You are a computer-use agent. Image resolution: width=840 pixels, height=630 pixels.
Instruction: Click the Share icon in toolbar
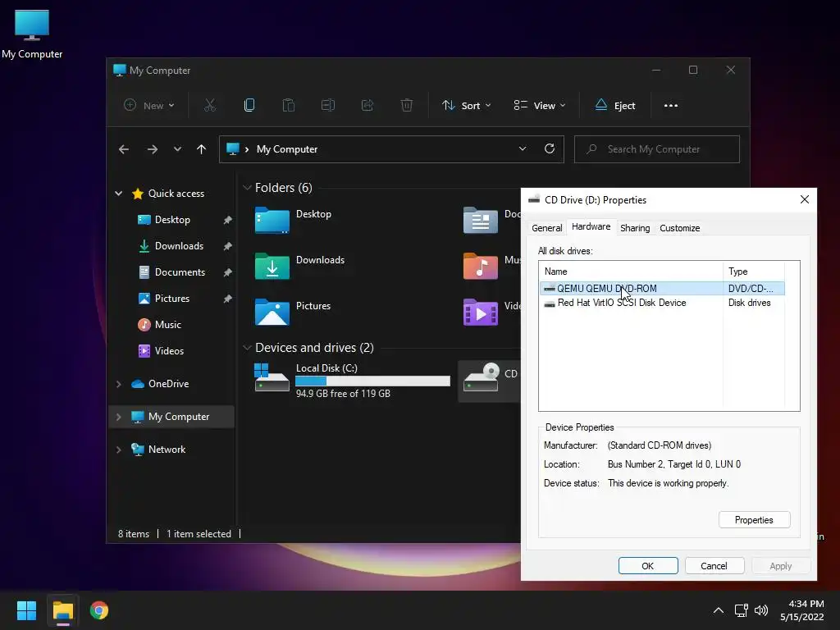367,106
